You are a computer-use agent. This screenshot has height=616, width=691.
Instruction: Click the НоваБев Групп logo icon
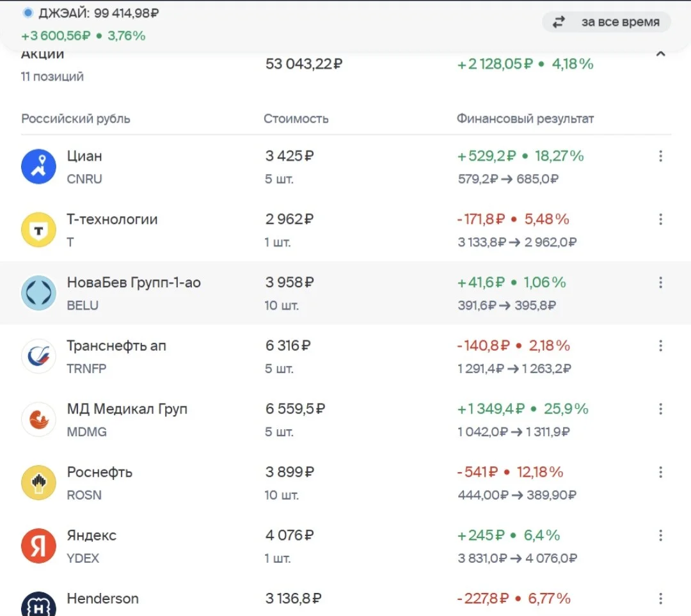pyautogui.click(x=39, y=293)
